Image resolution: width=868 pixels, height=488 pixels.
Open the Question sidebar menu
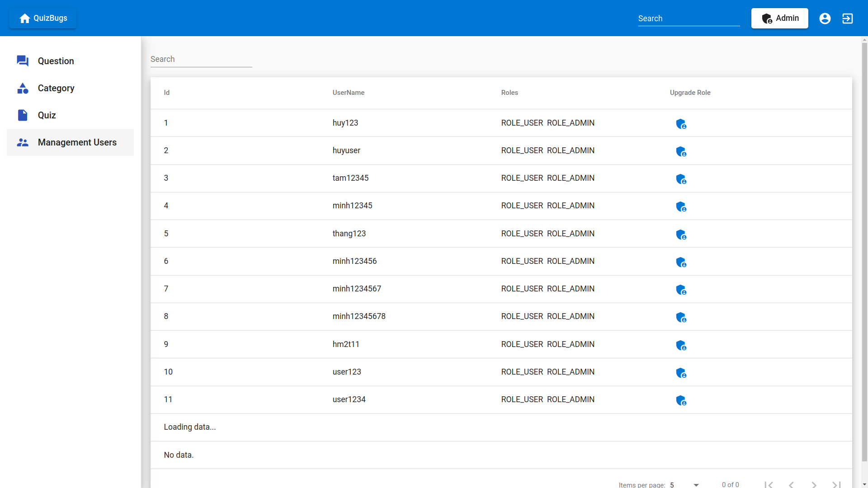[x=70, y=61]
